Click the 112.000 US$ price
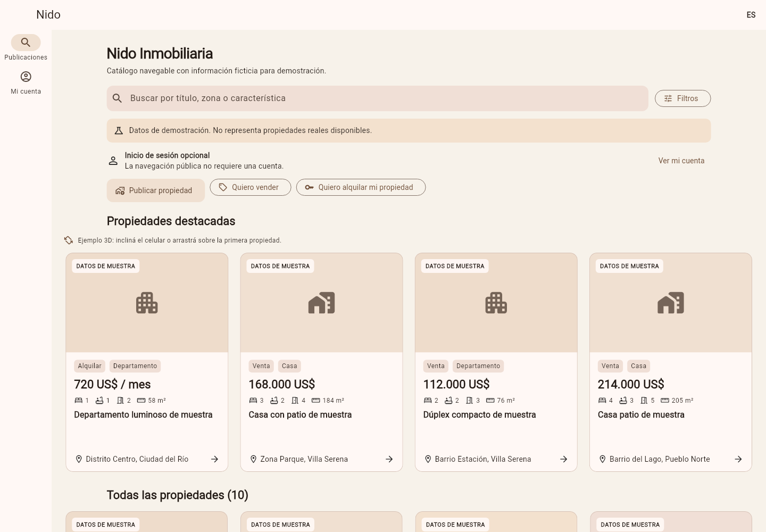Viewport: 766px width, 532px height. [456, 384]
